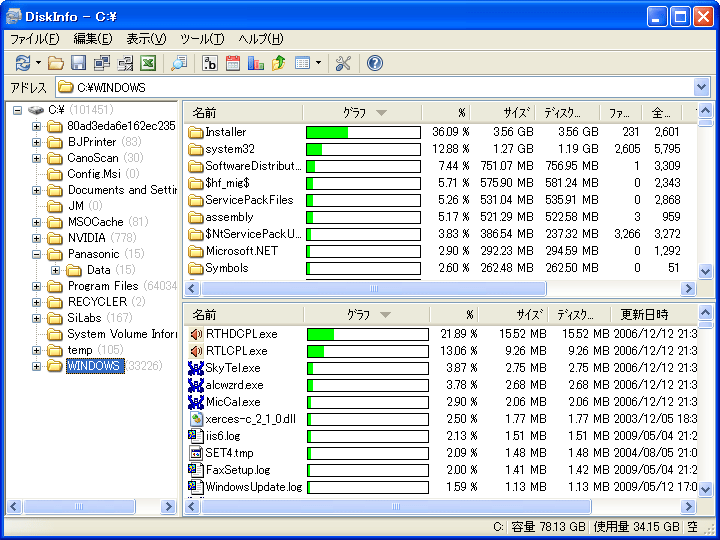The width and height of the screenshot is (720, 540).
Task: Click the 'a.b' extension view icon
Action: tap(210, 63)
